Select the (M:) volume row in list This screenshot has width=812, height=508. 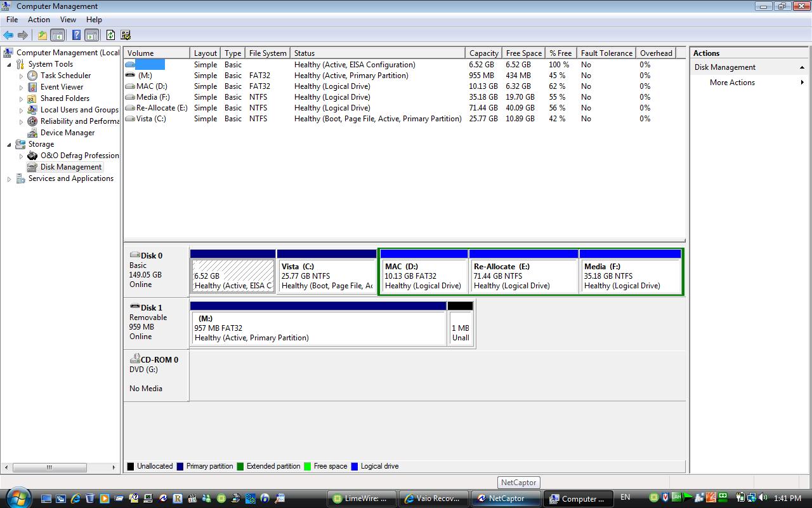pyautogui.click(x=403, y=76)
